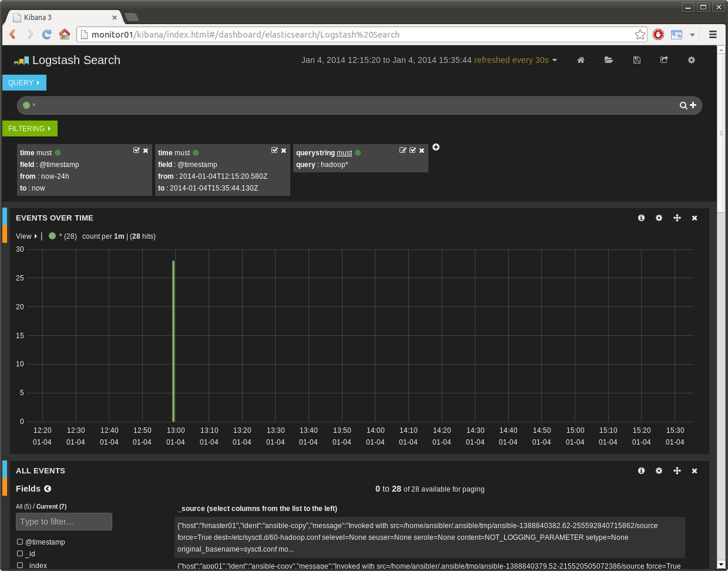Viewport: 728px width, 571px height.
Task: Open the blue browser extension icon
Action: (x=677, y=35)
